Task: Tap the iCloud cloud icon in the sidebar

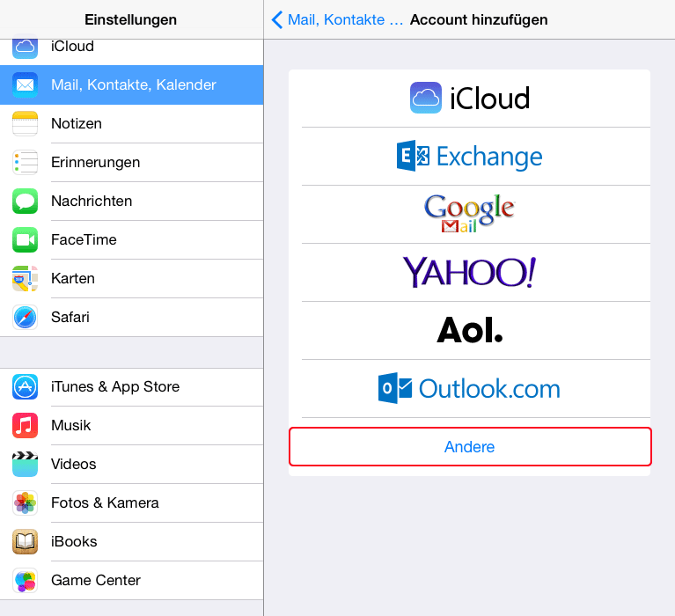Action: pyautogui.click(x=25, y=47)
